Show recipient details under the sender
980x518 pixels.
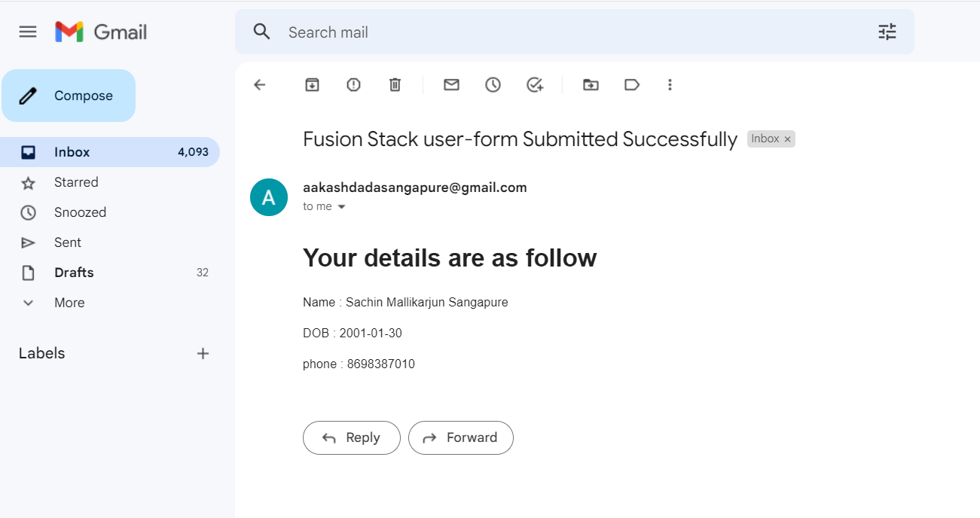pyautogui.click(x=340, y=206)
